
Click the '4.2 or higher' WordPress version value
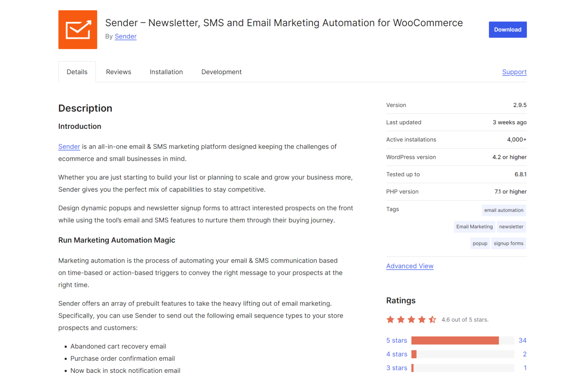click(x=509, y=157)
